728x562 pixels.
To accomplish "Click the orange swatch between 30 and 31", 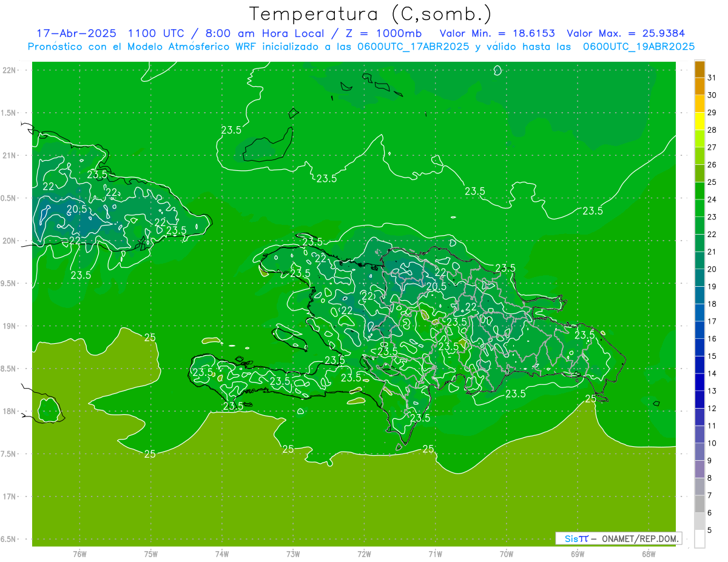I will (699, 87).
